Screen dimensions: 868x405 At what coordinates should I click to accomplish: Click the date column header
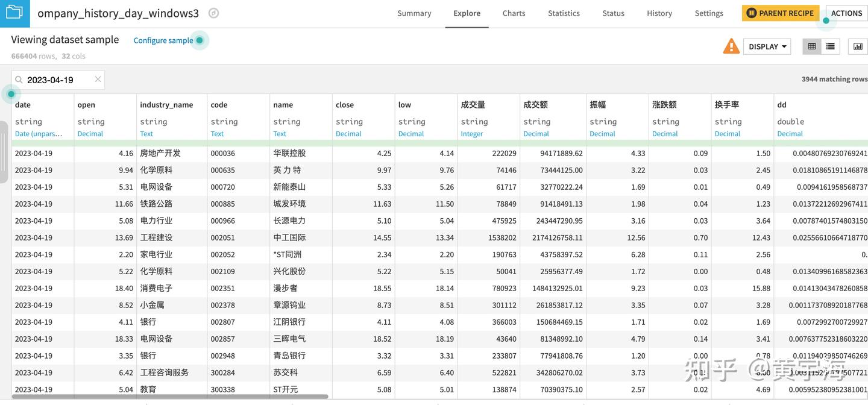click(x=22, y=104)
